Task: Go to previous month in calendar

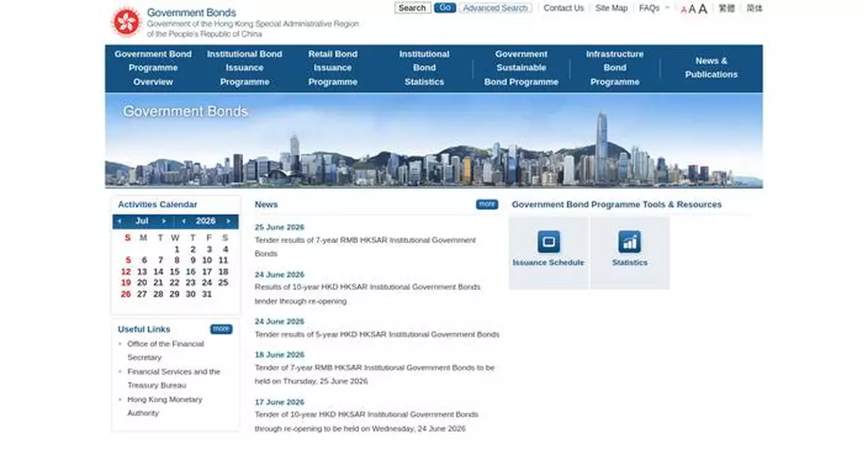Action: (119, 221)
